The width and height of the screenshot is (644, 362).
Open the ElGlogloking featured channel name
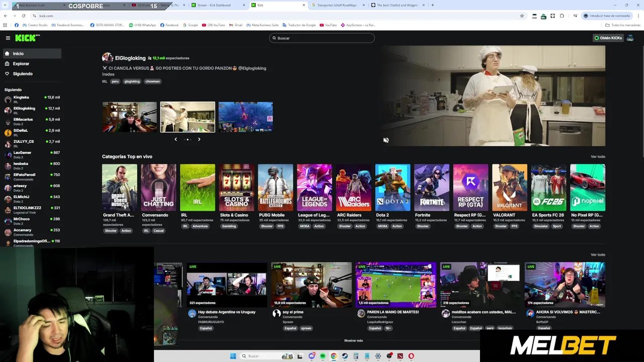pos(130,58)
